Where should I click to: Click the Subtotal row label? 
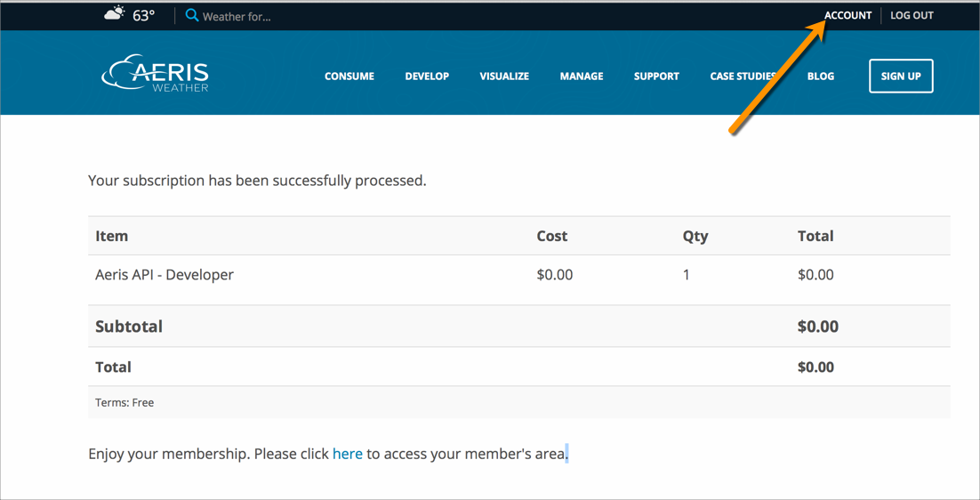click(129, 327)
